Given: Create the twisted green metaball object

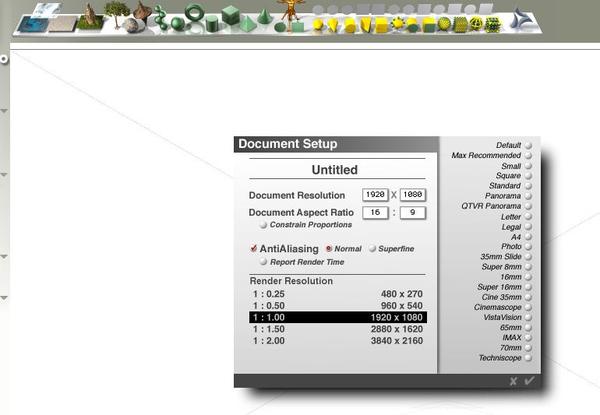Looking at the screenshot, I should pos(161,17).
